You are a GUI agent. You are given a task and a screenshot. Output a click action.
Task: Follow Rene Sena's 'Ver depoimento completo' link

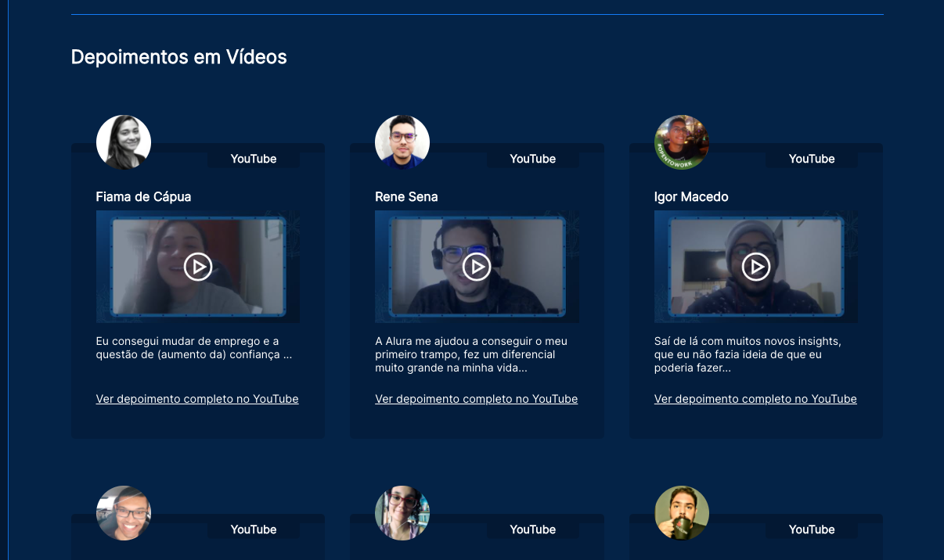tap(476, 399)
